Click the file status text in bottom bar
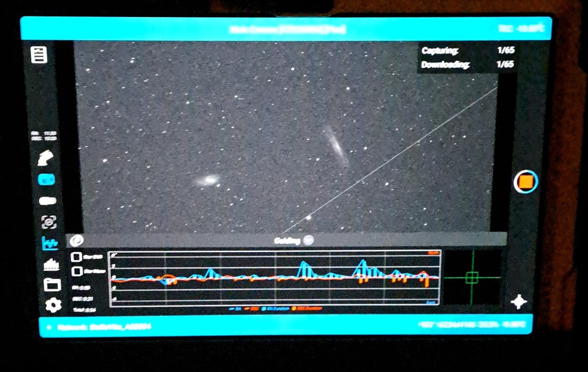 [x=472, y=325]
